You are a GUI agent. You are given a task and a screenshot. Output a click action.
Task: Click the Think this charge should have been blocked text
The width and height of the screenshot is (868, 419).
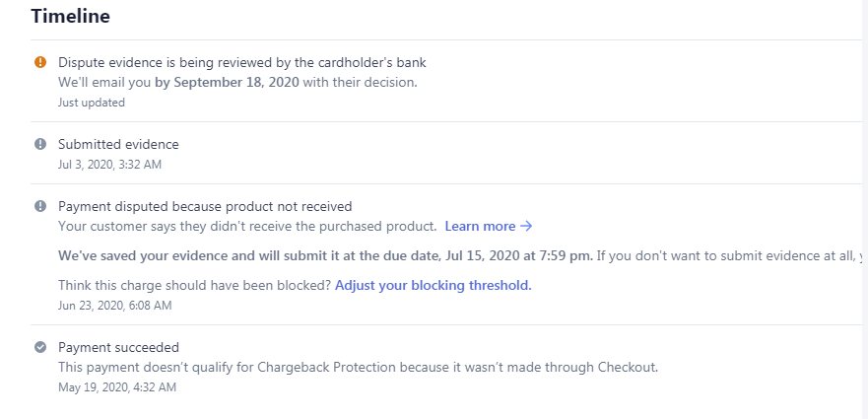[194, 285]
